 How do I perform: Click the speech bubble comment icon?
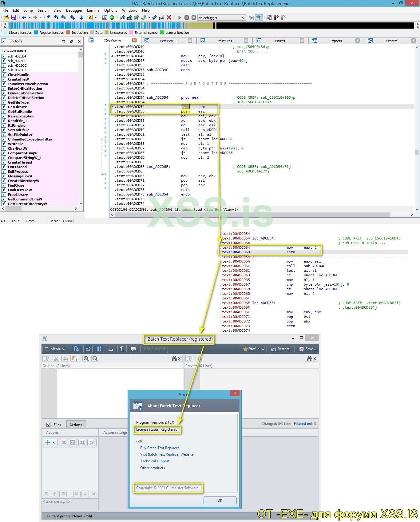[133, 349]
